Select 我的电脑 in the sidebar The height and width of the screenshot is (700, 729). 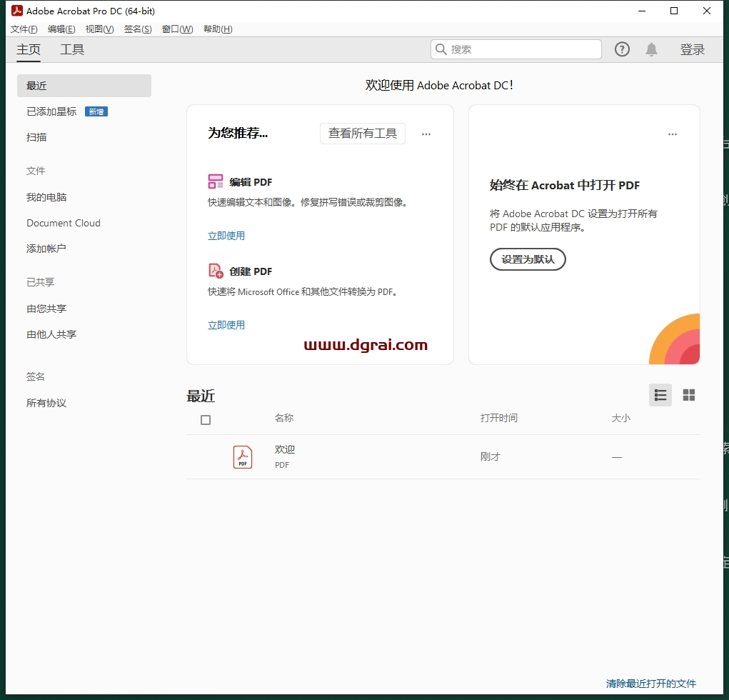(46, 197)
